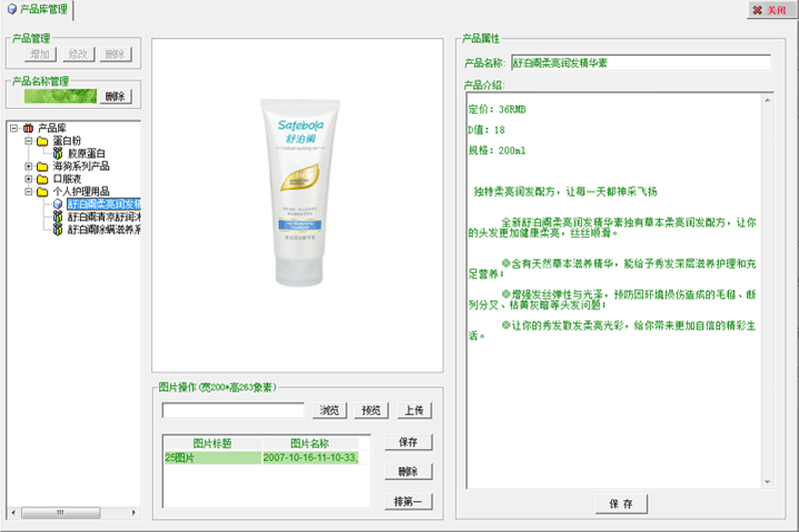Collapse the 个人护理用品 folder
Image resolution: width=799 pixels, height=532 pixels.
pyautogui.click(x=29, y=192)
